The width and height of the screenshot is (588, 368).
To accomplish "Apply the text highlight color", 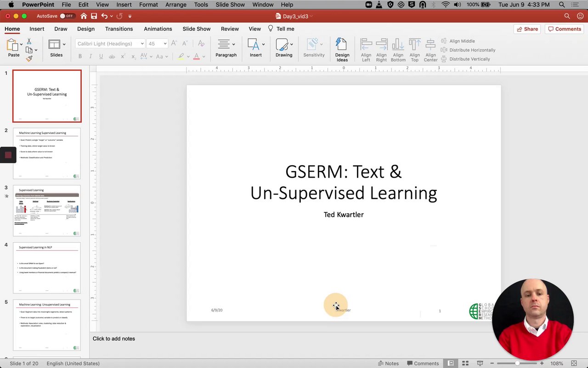I will coord(181,57).
